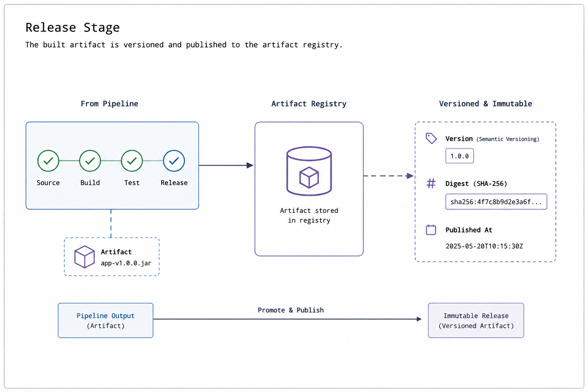Click the calendar icon next to Published At

point(431,230)
